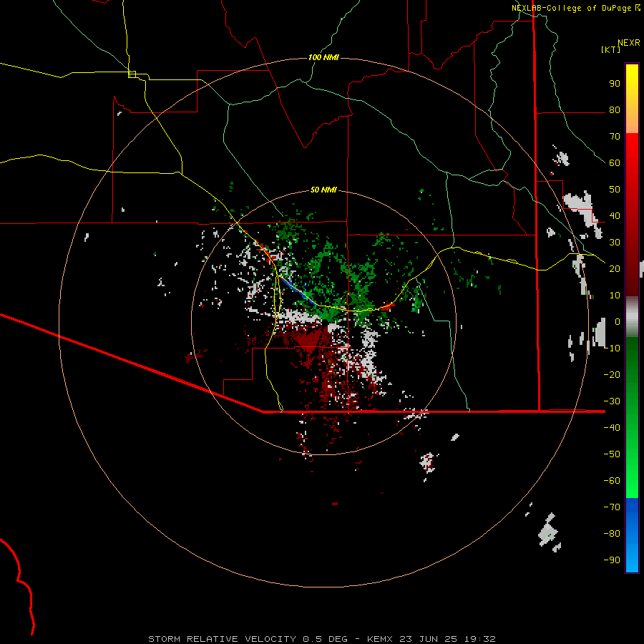The image size is (644, 644).
Task: Click the 19:32 timestamp in caption
Action: click(479, 639)
